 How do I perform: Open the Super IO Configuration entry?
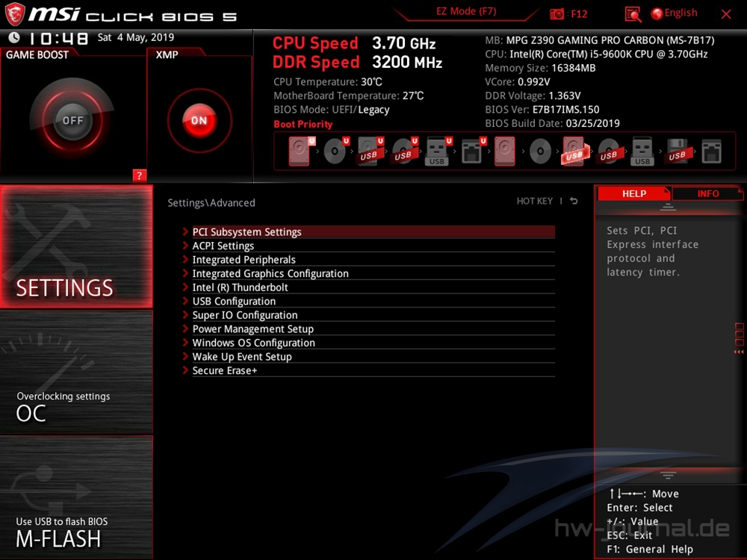pos(373,315)
